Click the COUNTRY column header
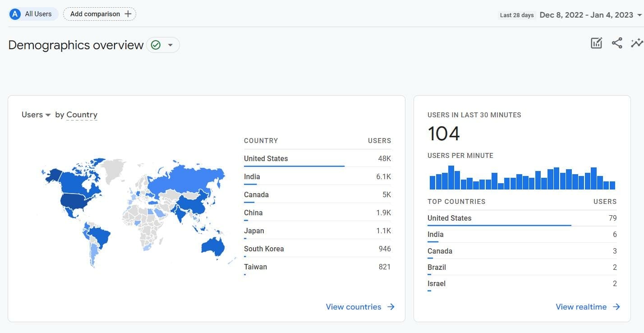Viewport: 644px width, 333px height. (x=261, y=140)
